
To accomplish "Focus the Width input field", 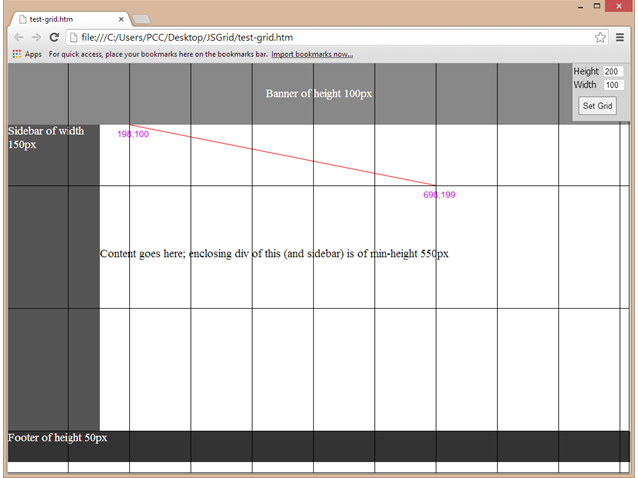I will pyautogui.click(x=613, y=86).
